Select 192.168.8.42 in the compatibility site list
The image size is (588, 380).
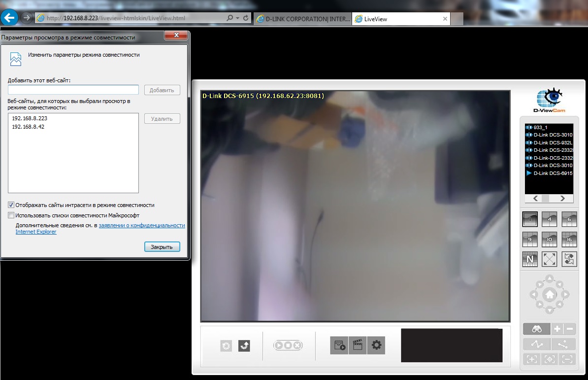(28, 127)
